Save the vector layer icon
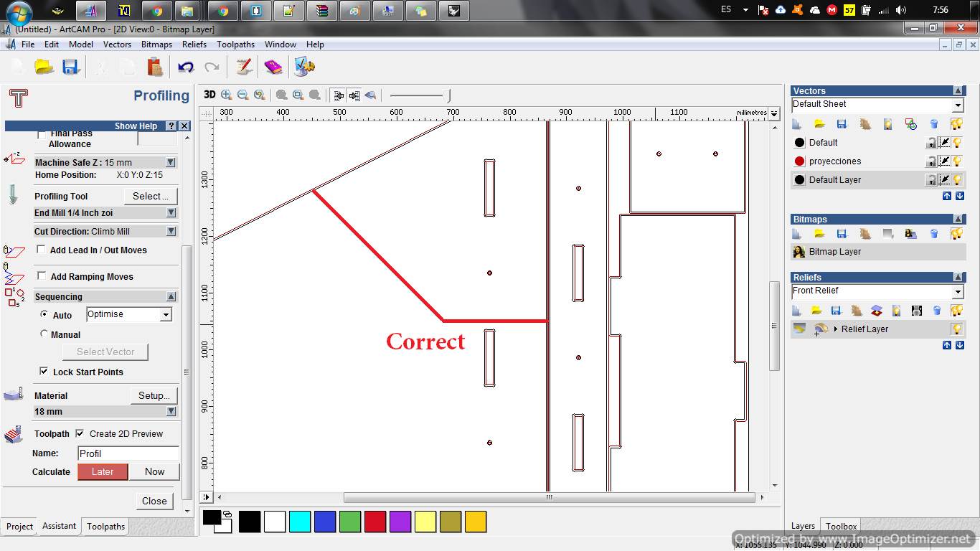The image size is (980, 551). point(842,124)
